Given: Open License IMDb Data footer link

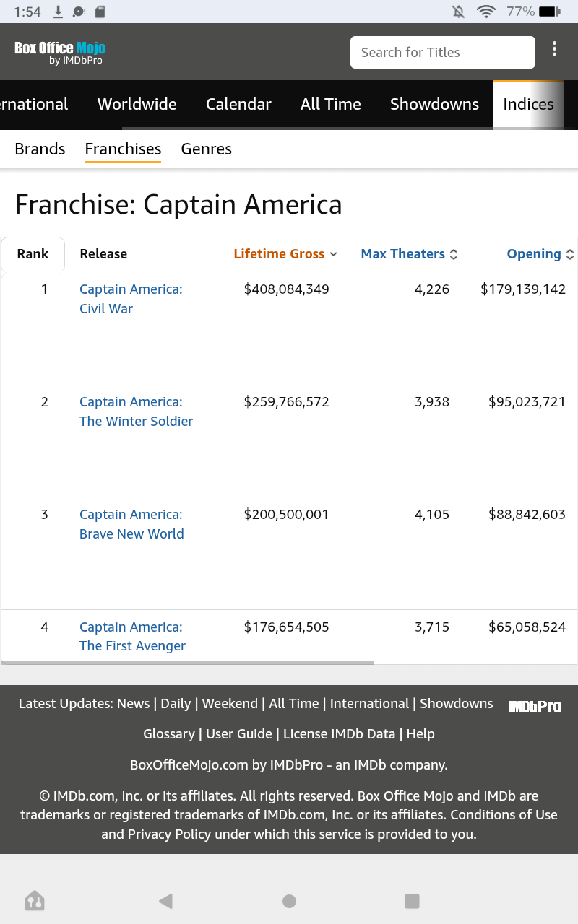Looking at the screenshot, I should click(x=339, y=734).
